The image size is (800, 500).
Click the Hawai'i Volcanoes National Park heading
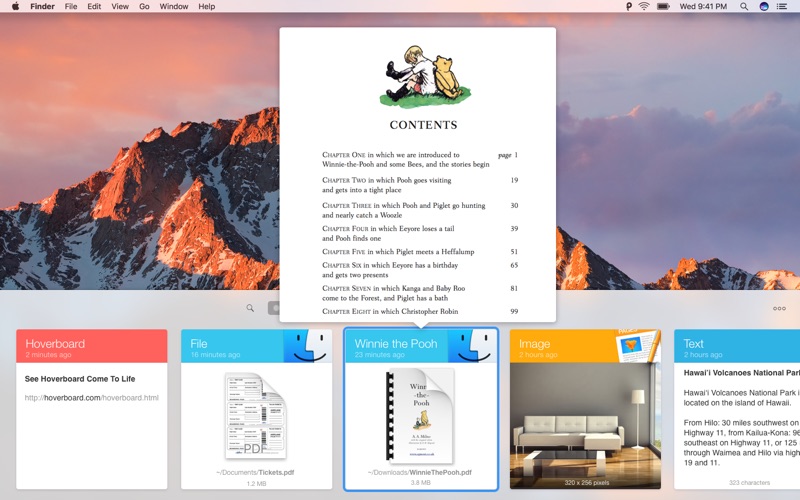click(x=741, y=373)
